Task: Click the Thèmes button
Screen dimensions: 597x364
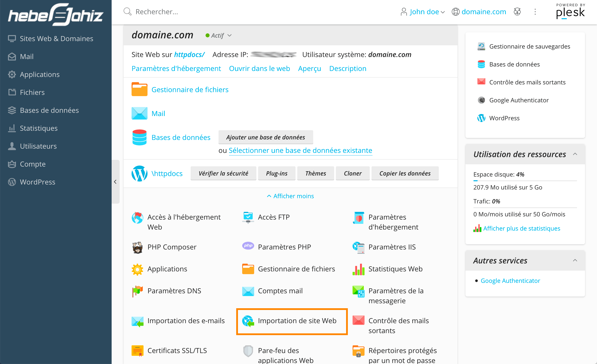Action: coord(315,173)
